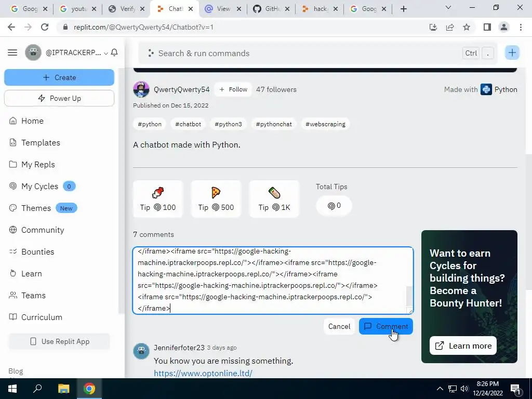The width and height of the screenshot is (532, 399).
Task: Click browser back arrow
Action: (x=11, y=27)
